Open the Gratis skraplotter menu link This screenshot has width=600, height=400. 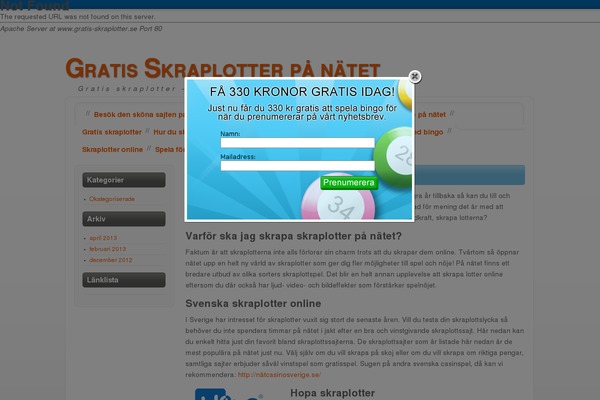112,132
